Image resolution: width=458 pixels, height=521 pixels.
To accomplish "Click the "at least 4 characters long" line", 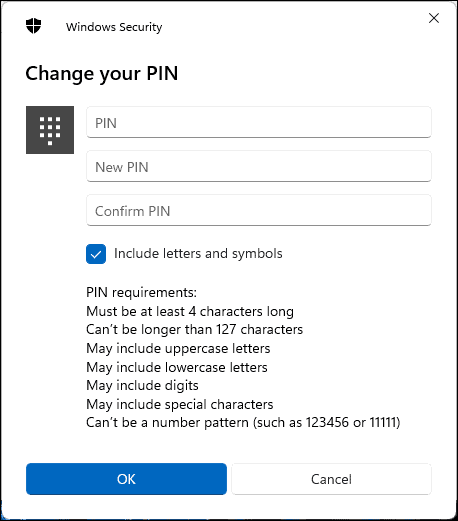I will pos(190,311).
